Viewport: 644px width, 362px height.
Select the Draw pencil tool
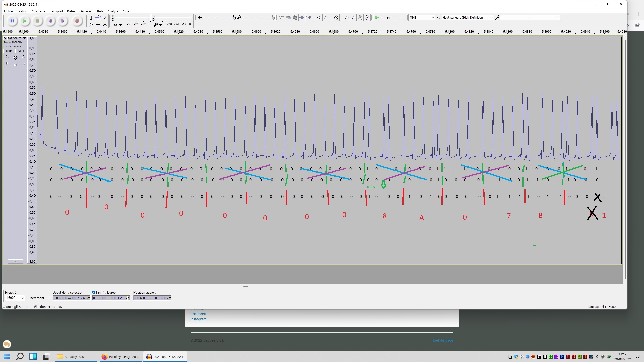[x=105, y=18]
